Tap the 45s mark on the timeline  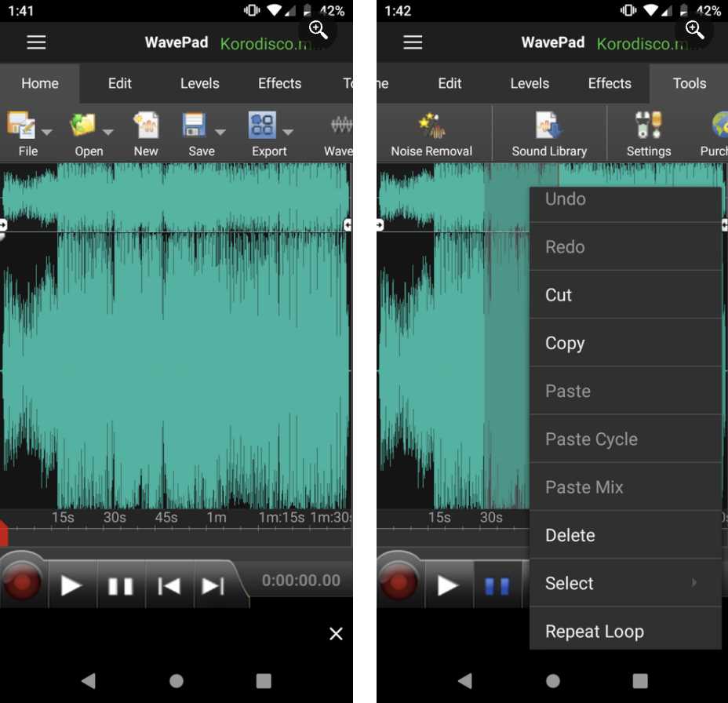[166, 517]
